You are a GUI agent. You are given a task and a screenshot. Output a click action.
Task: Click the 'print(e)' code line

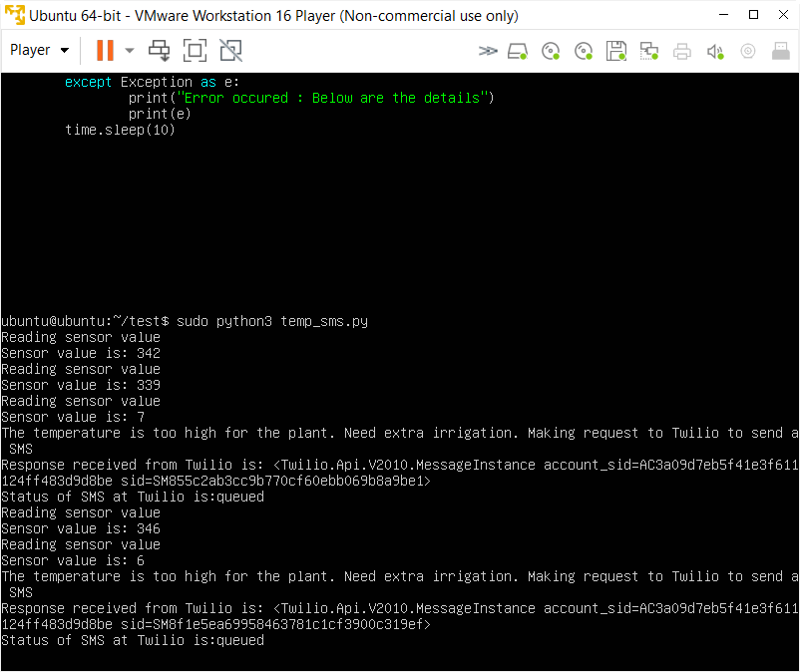coord(160,114)
